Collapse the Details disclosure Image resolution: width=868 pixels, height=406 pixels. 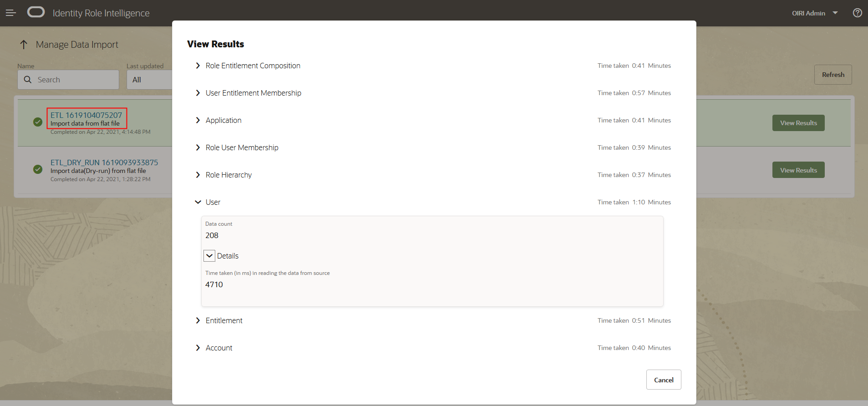209,256
